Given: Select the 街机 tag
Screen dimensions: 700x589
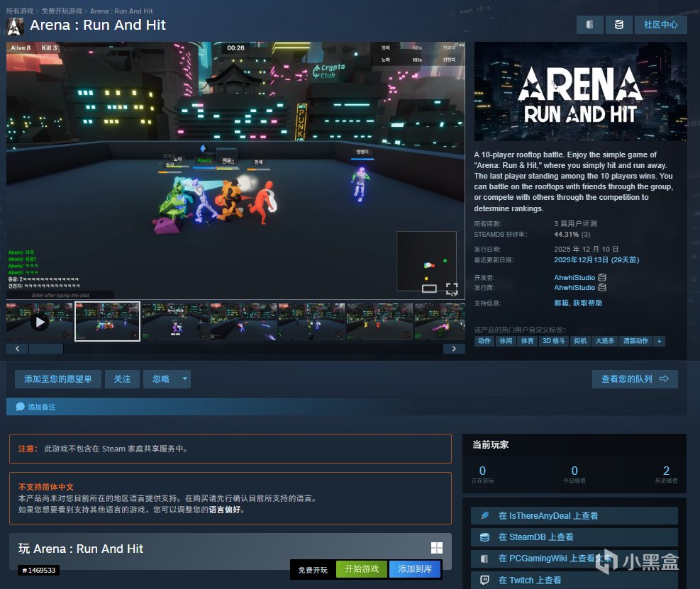Looking at the screenshot, I should tap(580, 341).
